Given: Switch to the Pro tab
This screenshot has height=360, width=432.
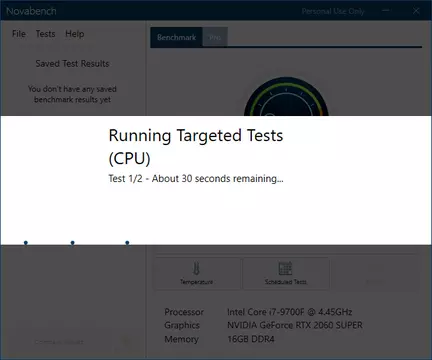Looking at the screenshot, I should click(x=215, y=38).
